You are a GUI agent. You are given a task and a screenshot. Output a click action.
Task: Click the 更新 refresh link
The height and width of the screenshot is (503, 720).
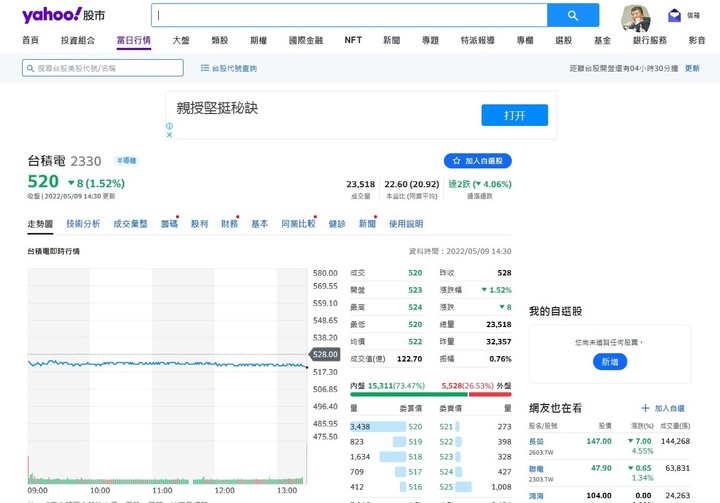point(692,68)
